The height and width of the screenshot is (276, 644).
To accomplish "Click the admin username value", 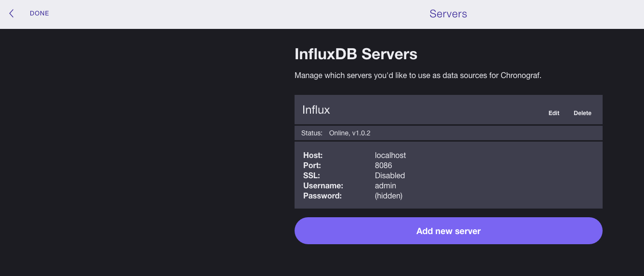I will click(386, 186).
